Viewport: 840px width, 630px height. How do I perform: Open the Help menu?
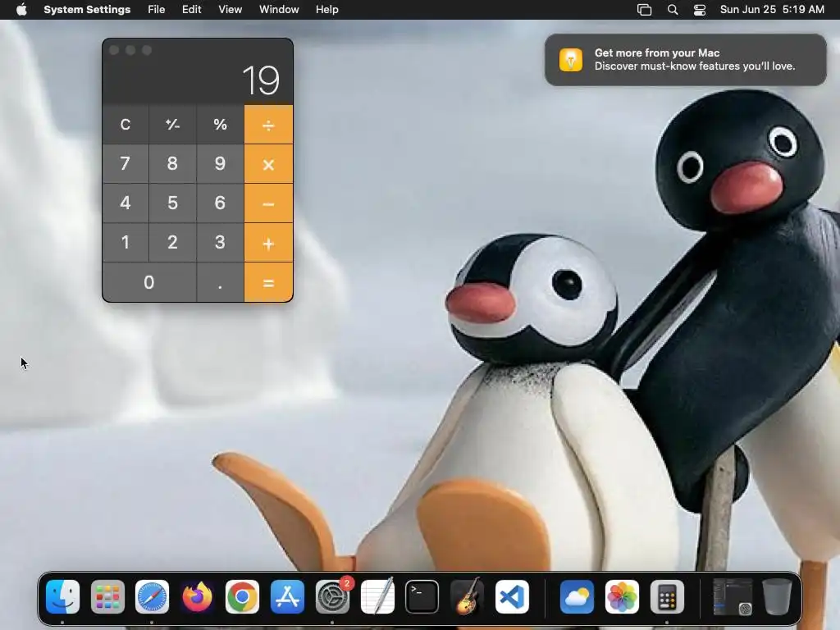[x=326, y=10]
